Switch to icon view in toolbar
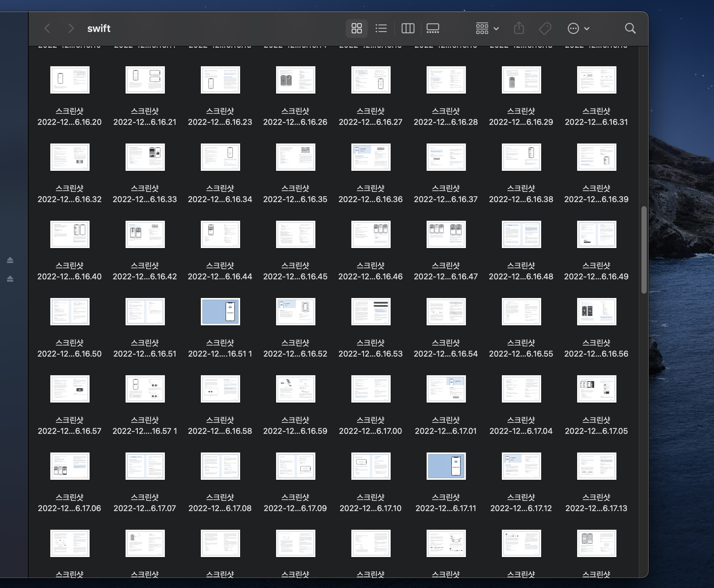 pos(356,28)
